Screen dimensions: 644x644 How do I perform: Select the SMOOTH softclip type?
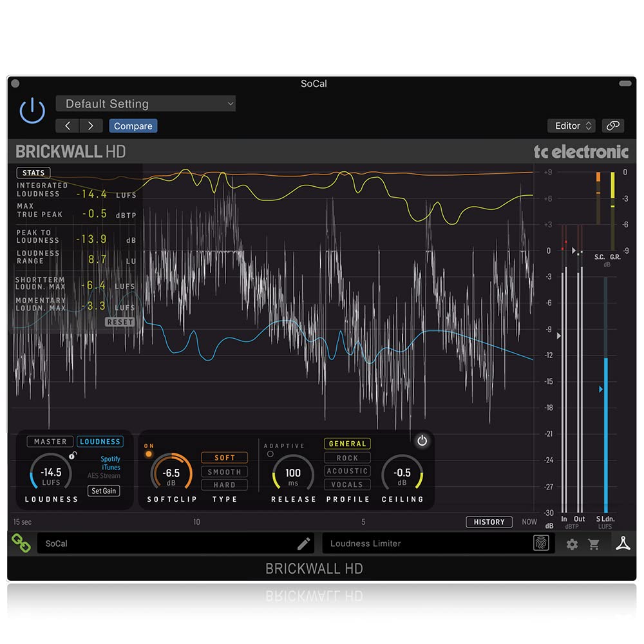coord(225,471)
